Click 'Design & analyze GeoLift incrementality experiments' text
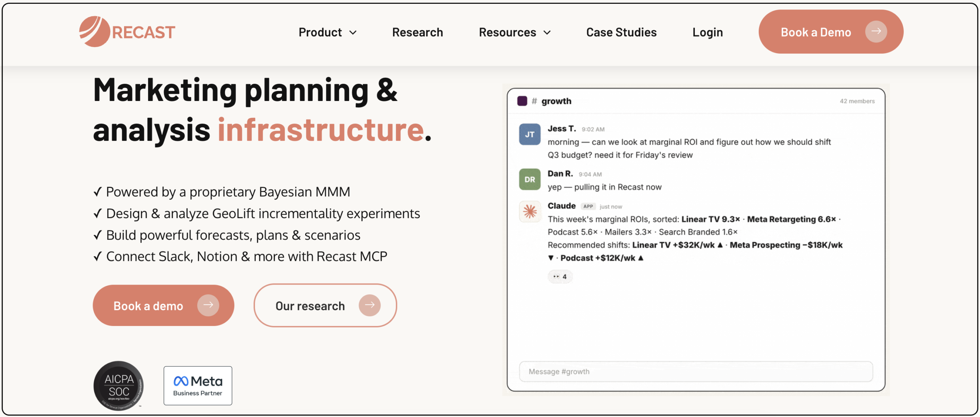The width and height of the screenshot is (980, 417). point(263,213)
